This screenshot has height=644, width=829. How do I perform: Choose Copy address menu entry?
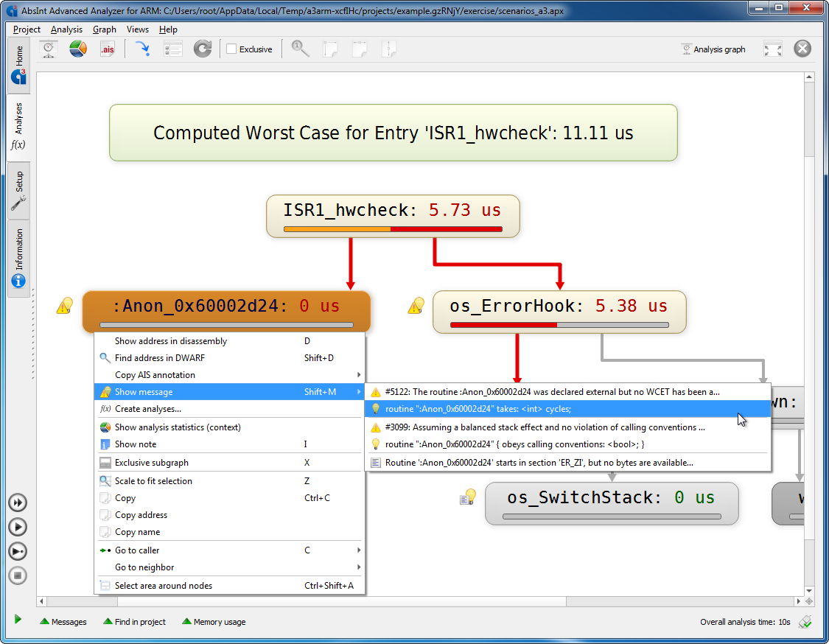[x=229, y=515]
